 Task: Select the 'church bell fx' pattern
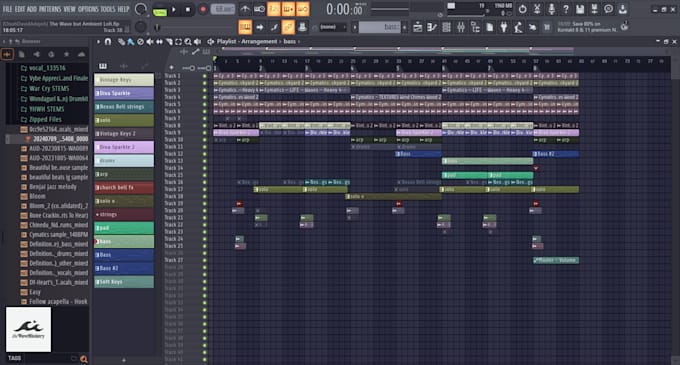click(x=124, y=187)
